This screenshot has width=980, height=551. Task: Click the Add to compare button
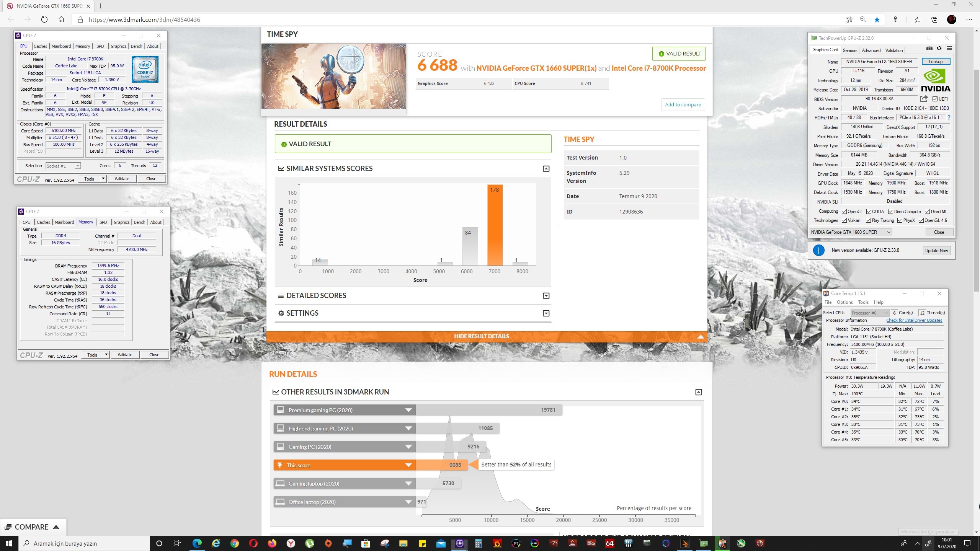(x=683, y=104)
